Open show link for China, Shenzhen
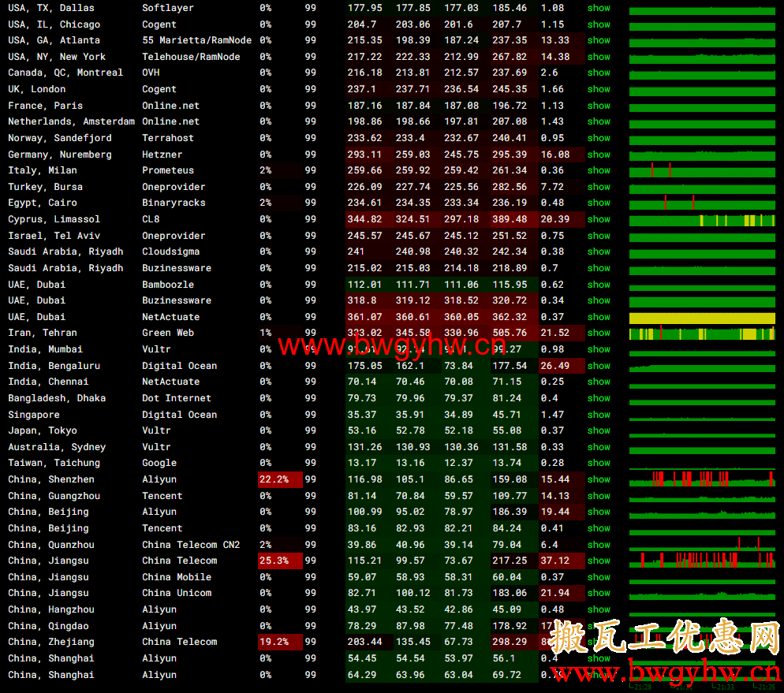The height and width of the screenshot is (693, 784). [x=599, y=479]
